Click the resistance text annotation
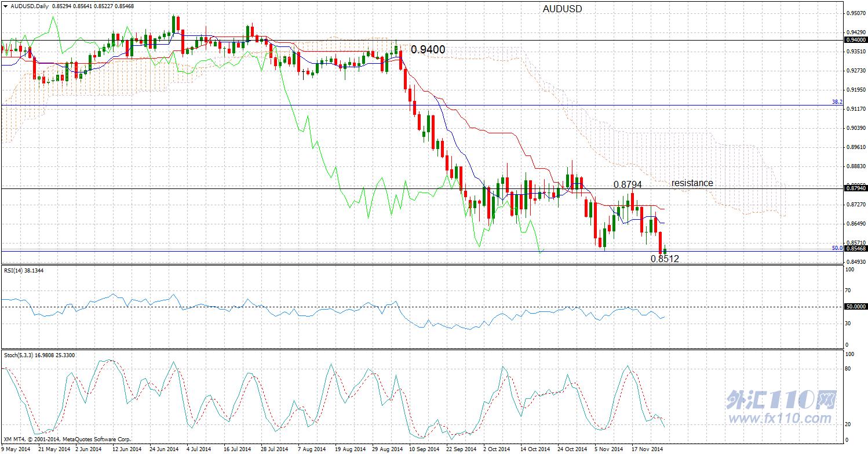This screenshot has width=868, height=454. click(x=692, y=183)
